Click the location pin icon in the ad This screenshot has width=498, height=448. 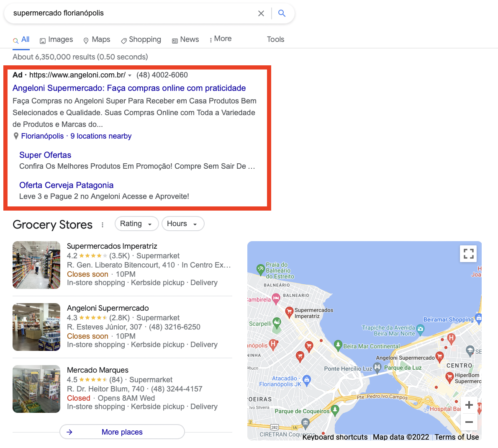point(16,136)
